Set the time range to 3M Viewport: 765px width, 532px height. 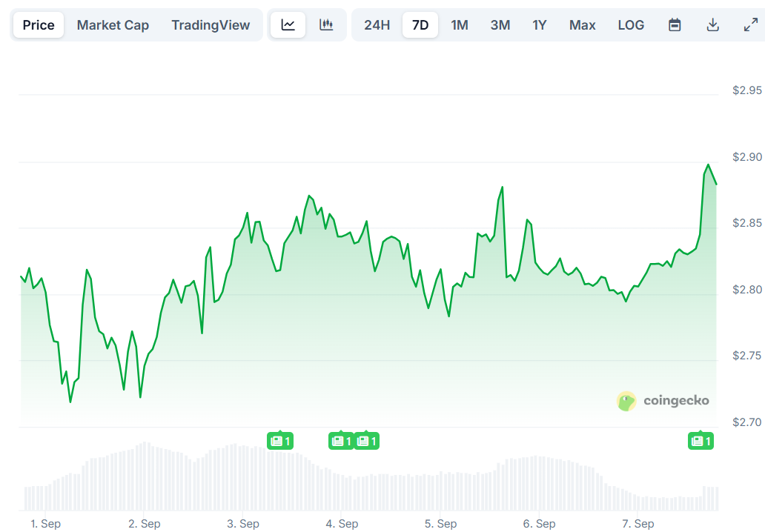(x=500, y=25)
